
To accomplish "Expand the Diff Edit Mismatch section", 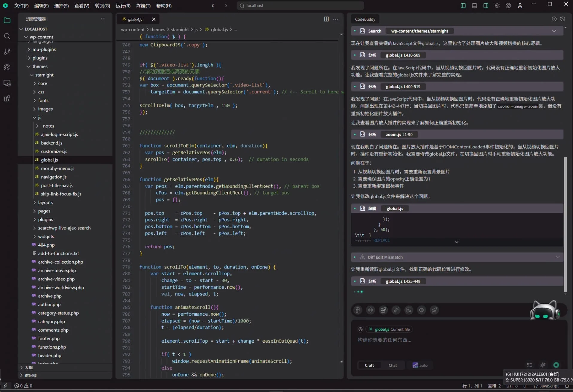I will [558, 257].
